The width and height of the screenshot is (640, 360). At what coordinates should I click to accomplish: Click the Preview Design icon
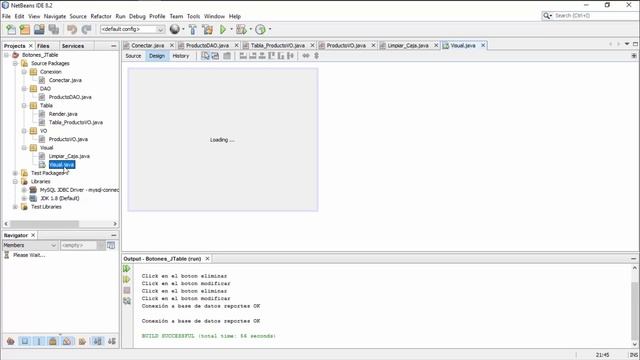227,56
